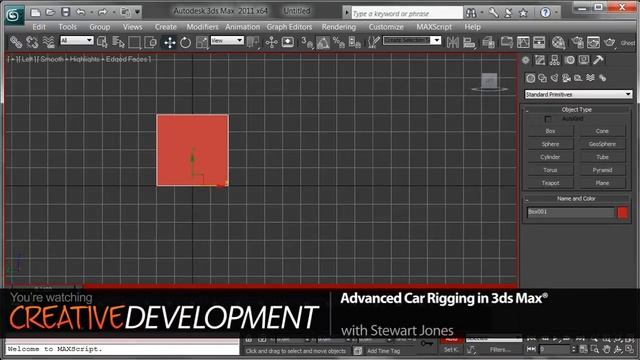Undo the last action with the Undo arrow
The image size is (640, 360).
[80, 12]
